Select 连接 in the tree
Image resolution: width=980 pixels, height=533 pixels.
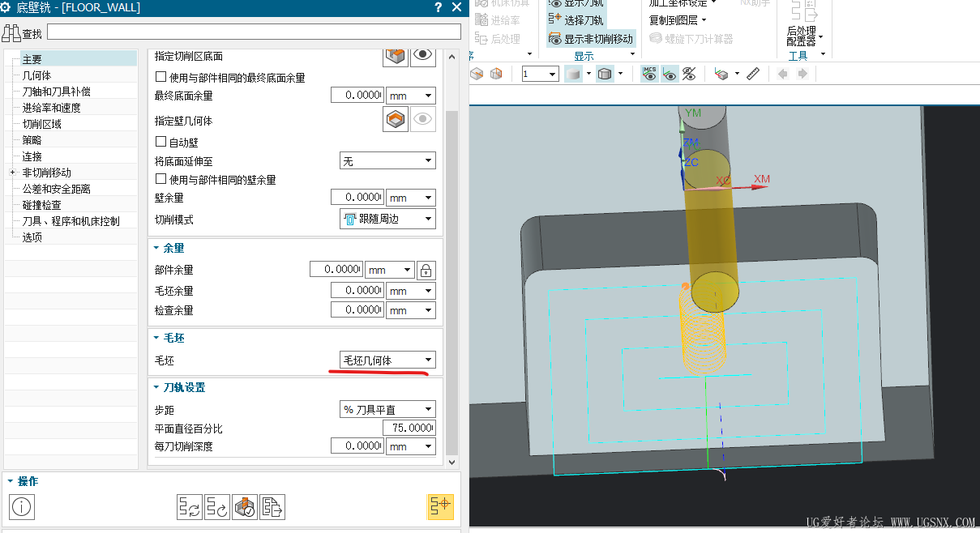click(x=32, y=156)
